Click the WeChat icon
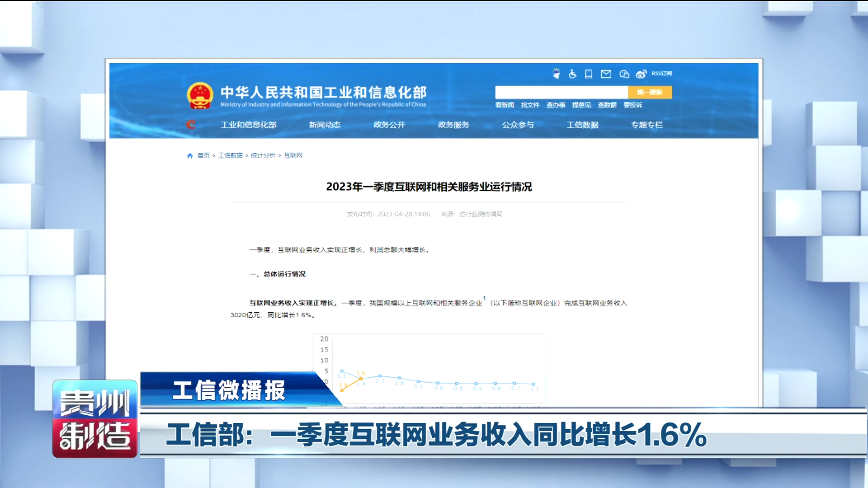This screenshot has width=868, height=488. click(x=624, y=74)
